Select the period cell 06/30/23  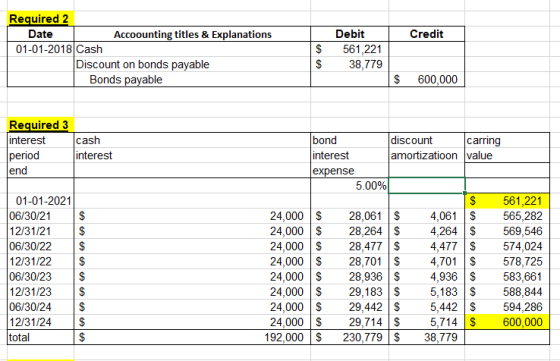point(40,277)
